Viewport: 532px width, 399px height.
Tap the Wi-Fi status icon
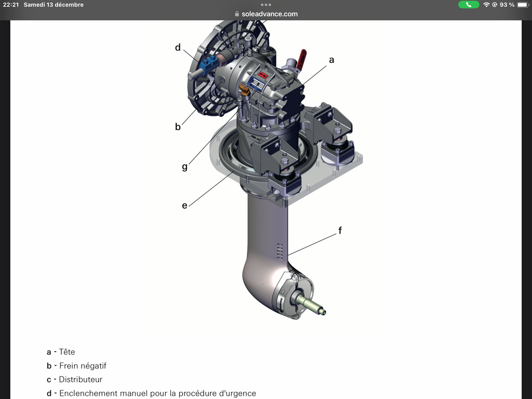(x=486, y=5)
